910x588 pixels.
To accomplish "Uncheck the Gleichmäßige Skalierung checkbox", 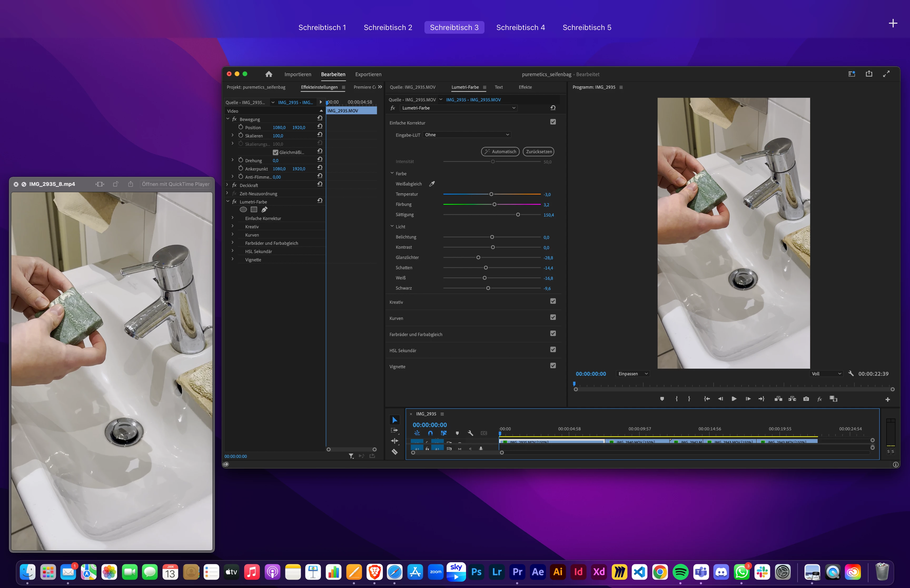I will pos(275,152).
